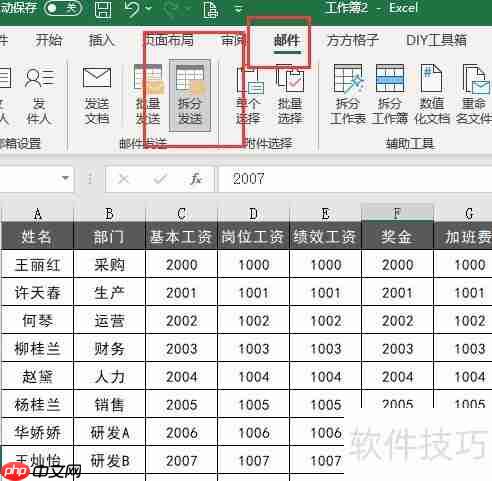
Task: Click the 研发A department cell
Action: 109,432
